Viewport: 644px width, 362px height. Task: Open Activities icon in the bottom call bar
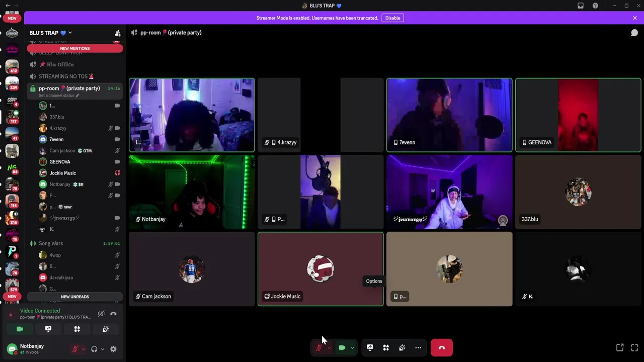(386, 347)
